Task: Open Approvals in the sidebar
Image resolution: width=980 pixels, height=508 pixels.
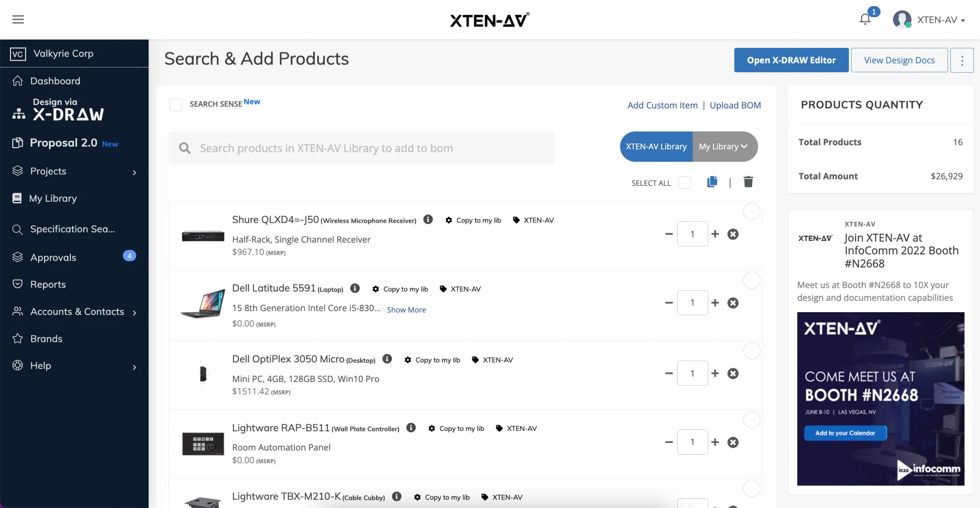Action: click(54, 258)
